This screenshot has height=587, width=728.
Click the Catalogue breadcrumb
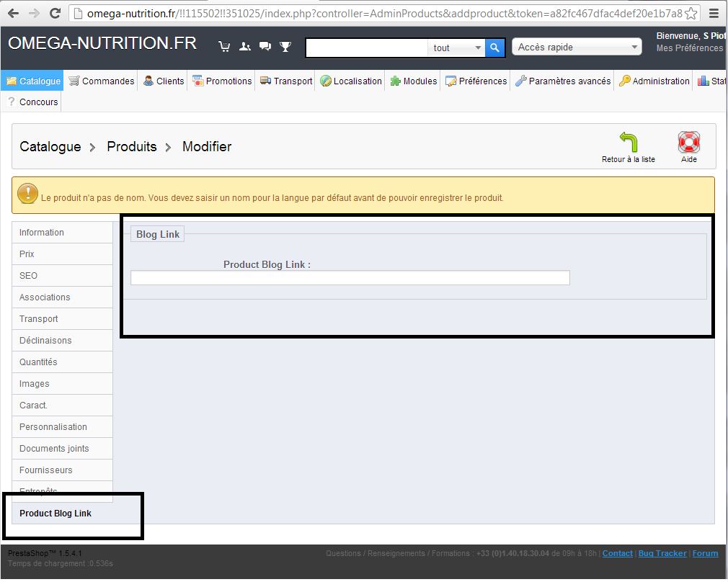[x=50, y=147]
